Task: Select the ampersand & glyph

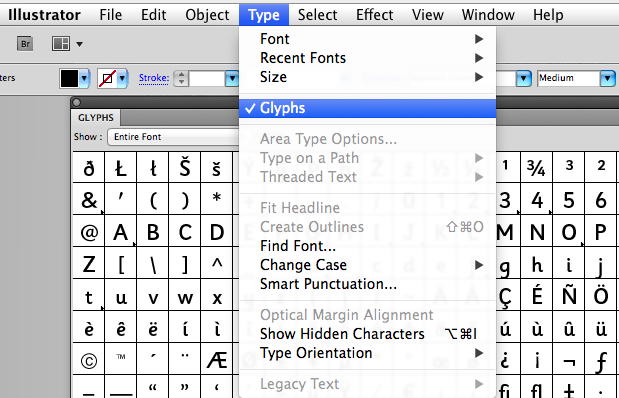Action: click(x=89, y=199)
